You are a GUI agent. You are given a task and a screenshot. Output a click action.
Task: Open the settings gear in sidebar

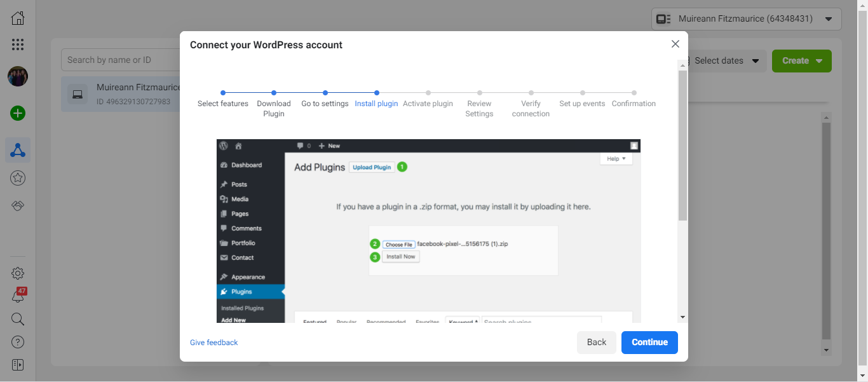pyautogui.click(x=18, y=273)
